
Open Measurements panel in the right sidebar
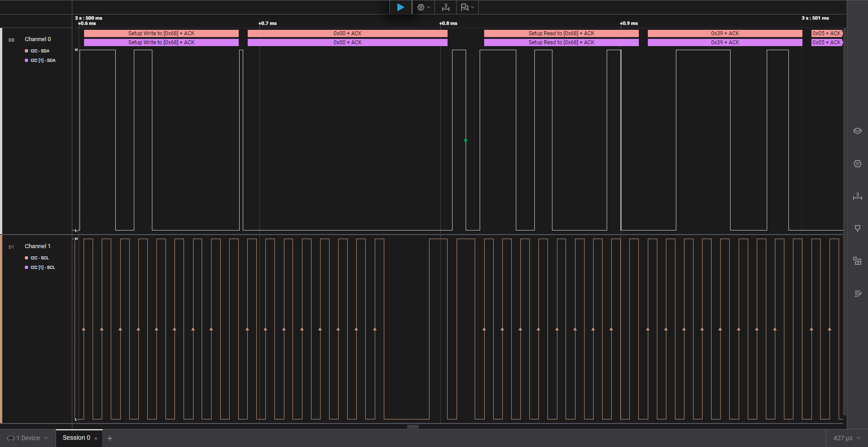click(x=857, y=196)
